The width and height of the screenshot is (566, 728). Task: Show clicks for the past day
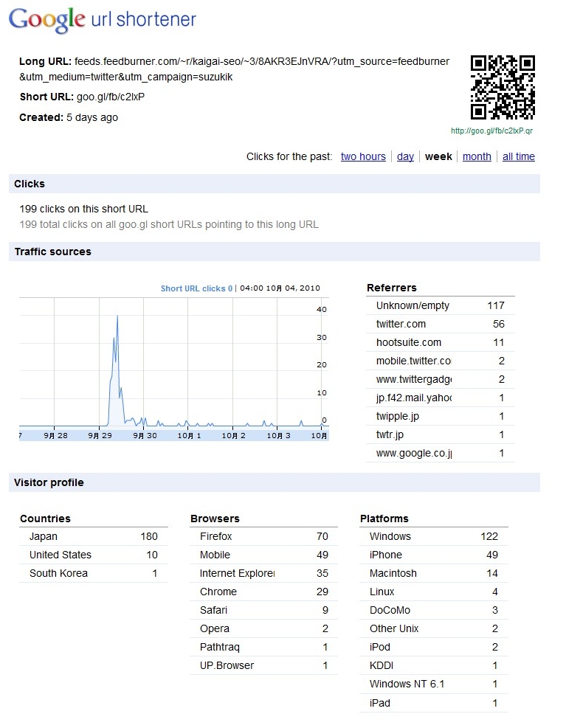click(405, 156)
